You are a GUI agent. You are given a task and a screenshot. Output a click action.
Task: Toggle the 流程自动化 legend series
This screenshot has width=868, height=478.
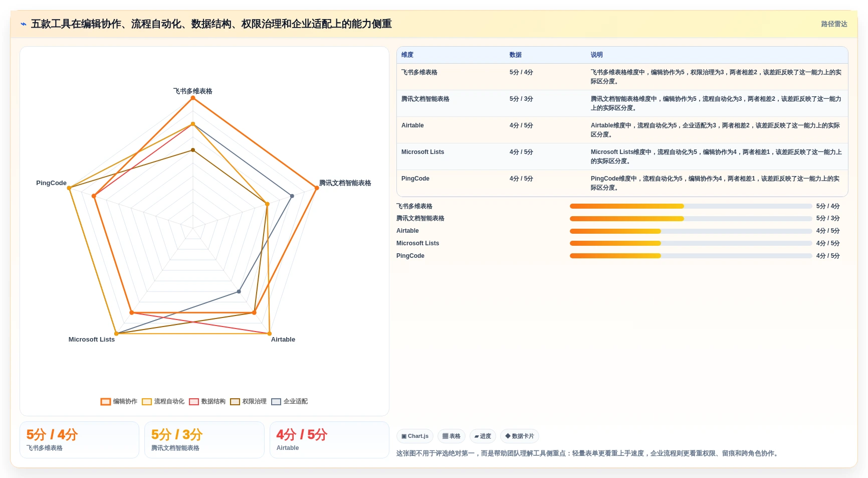point(163,401)
